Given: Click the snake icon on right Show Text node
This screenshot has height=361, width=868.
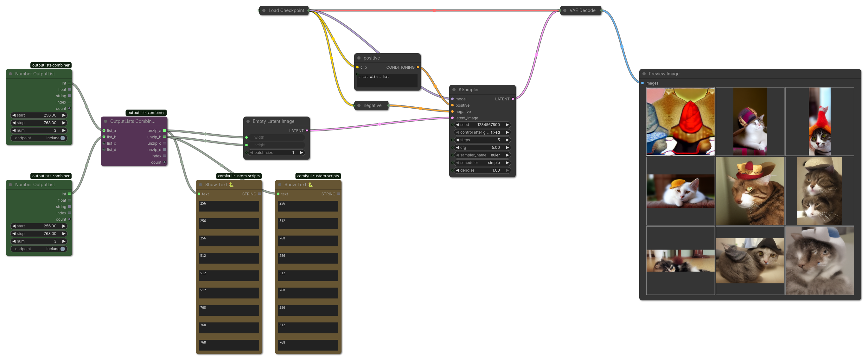Looking at the screenshot, I should point(310,185).
